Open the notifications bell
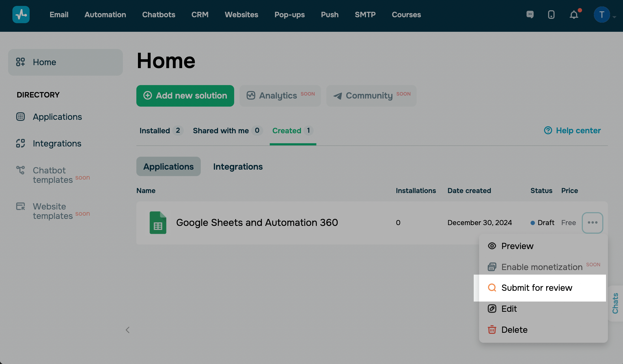This screenshot has width=623, height=364. coord(574,15)
